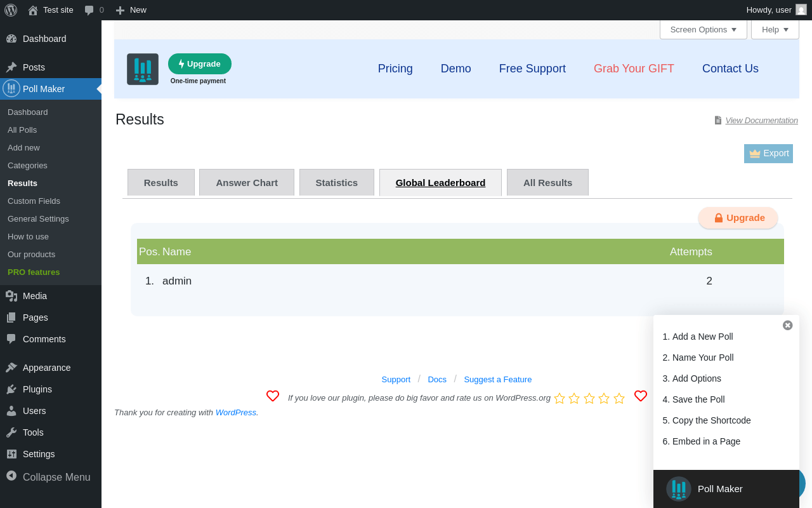The image size is (812, 508).
Task: Open the Custom Fields submenu item
Action: tap(34, 201)
